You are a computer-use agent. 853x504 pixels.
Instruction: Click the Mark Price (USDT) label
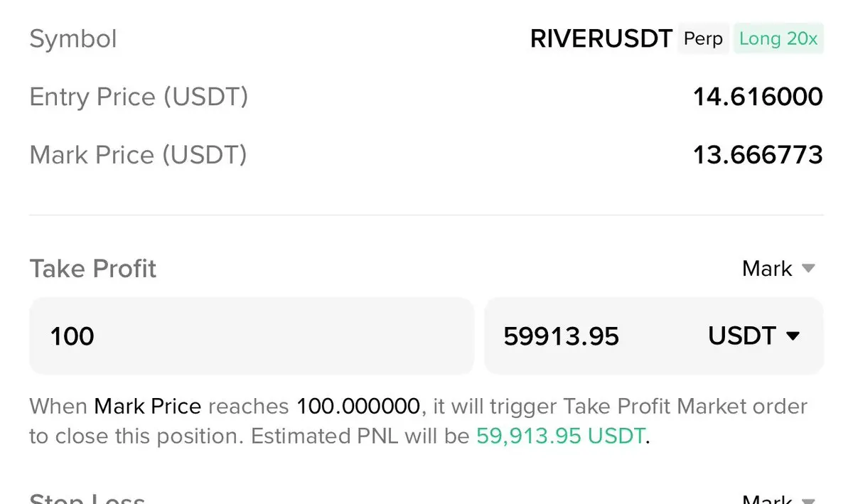(138, 155)
